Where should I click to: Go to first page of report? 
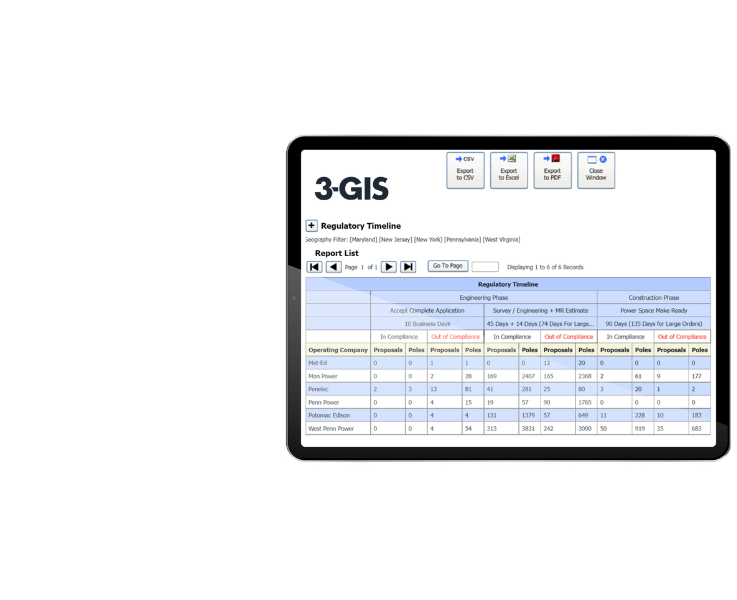pyautogui.click(x=314, y=267)
